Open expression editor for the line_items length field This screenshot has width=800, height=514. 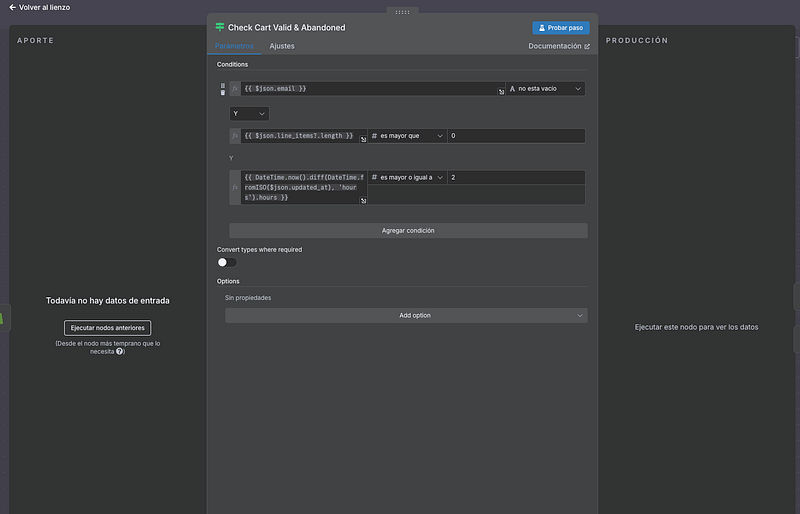tap(364, 138)
